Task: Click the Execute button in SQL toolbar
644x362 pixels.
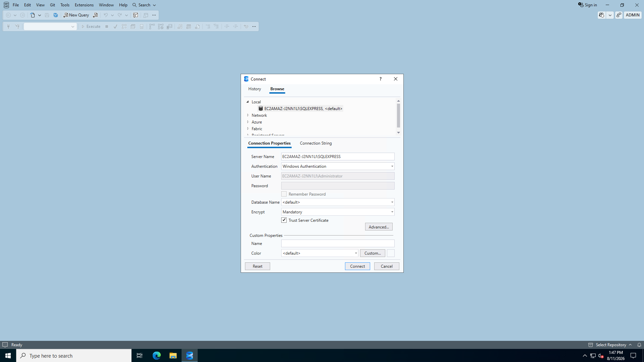Action: tap(91, 27)
